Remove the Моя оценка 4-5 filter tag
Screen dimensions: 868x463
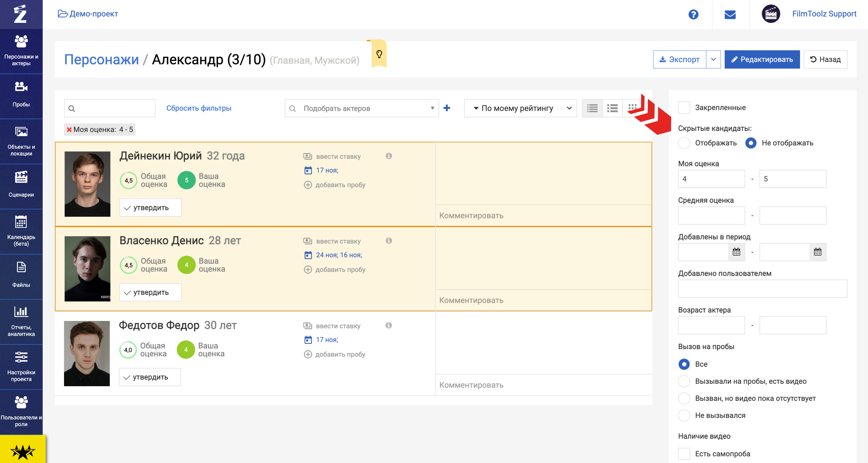tap(69, 130)
